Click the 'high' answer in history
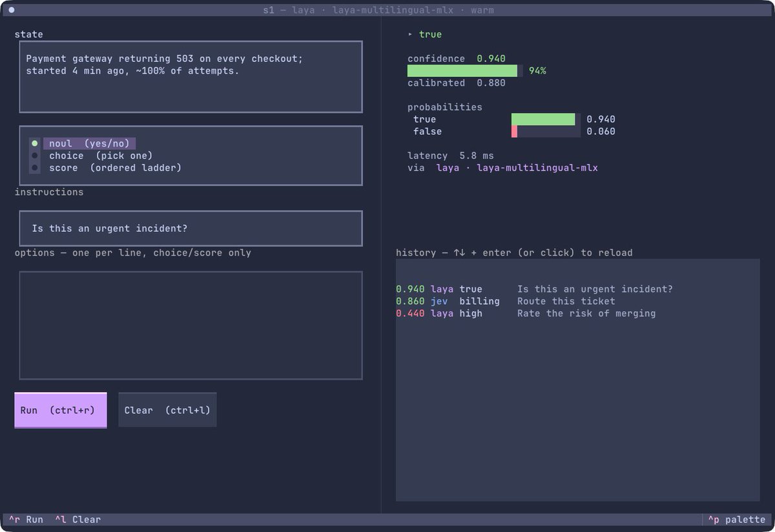The height and width of the screenshot is (532, 775). (471, 314)
